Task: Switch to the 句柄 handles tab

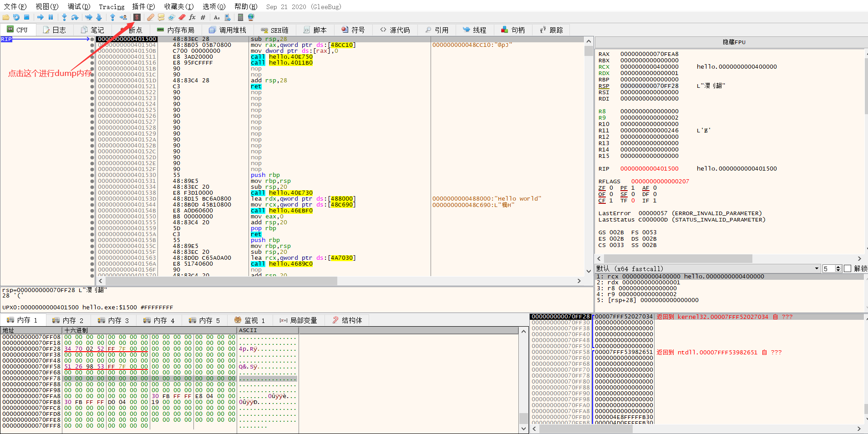Action: (513, 30)
